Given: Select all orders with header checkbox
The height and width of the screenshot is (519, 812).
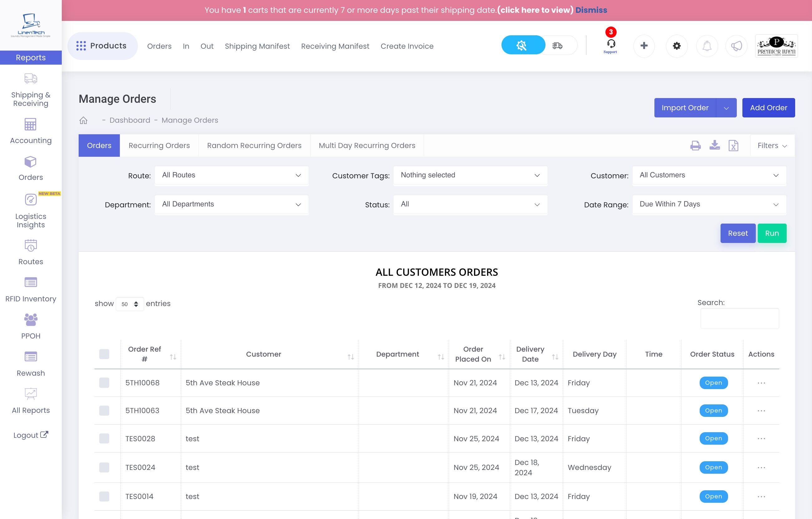Looking at the screenshot, I should click(104, 354).
